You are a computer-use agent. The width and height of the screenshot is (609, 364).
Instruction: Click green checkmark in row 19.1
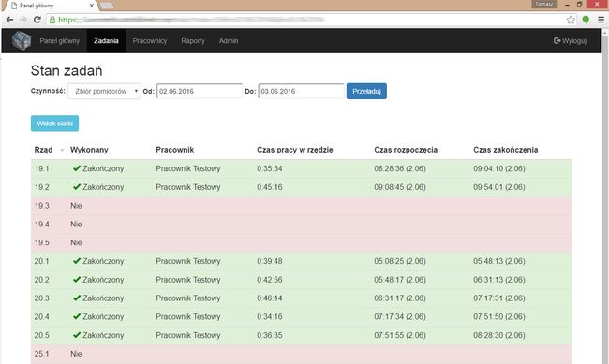coord(77,168)
